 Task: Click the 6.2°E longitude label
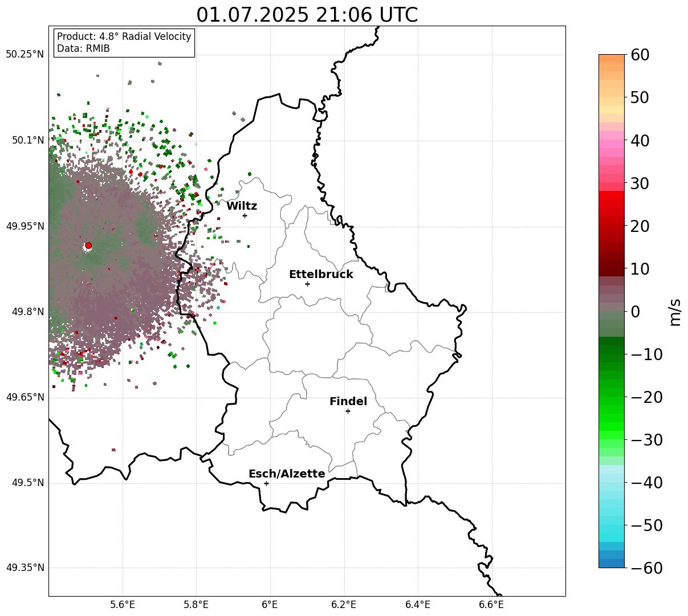[344, 605]
